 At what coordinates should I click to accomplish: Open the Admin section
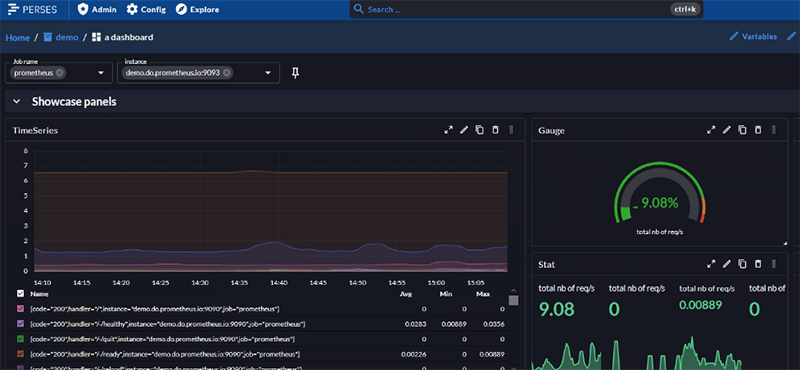point(97,9)
